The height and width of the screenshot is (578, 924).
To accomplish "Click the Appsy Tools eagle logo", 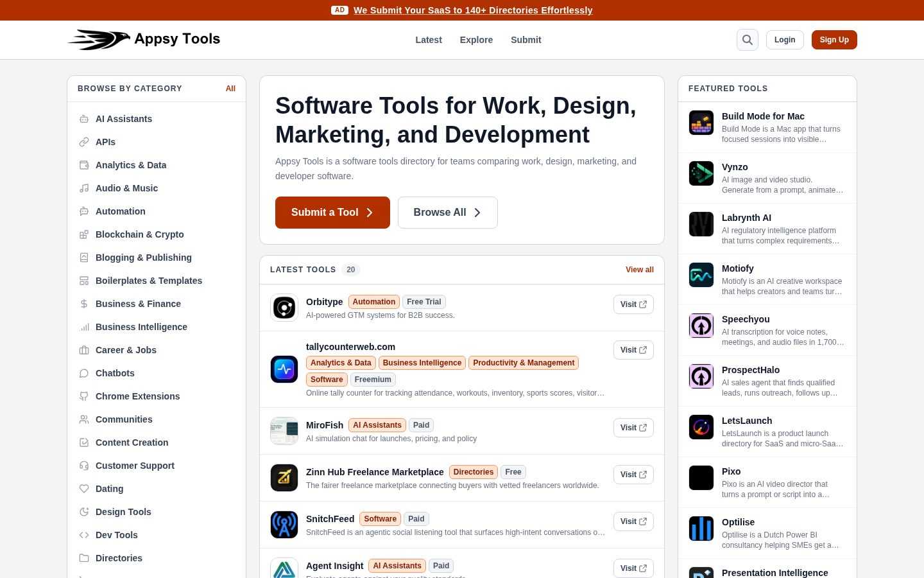I will click(99, 40).
